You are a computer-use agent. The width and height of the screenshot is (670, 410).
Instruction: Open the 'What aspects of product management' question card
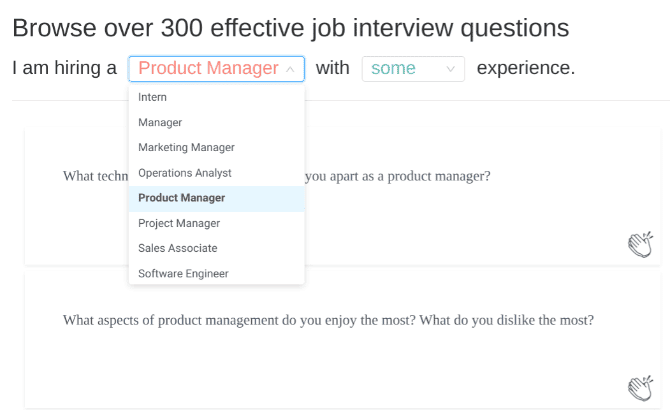[x=343, y=340]
